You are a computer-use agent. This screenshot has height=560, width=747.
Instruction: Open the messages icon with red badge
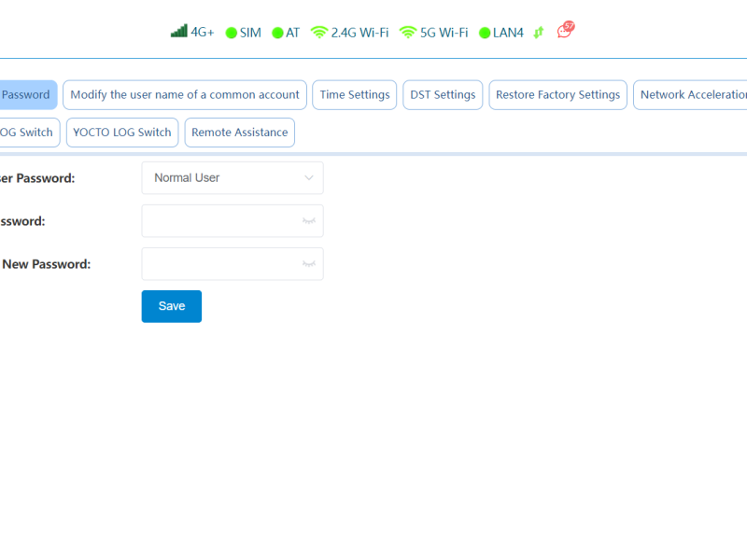[565, 31]
